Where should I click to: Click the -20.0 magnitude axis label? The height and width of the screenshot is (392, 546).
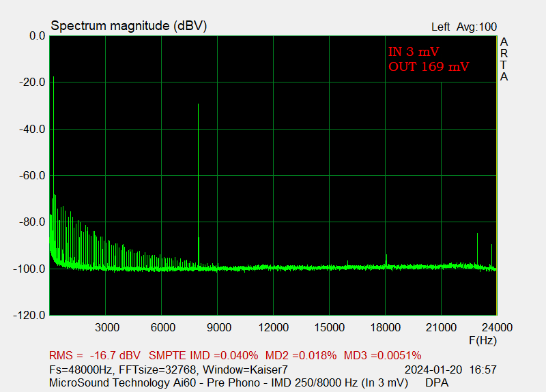(x=32, y=82)
